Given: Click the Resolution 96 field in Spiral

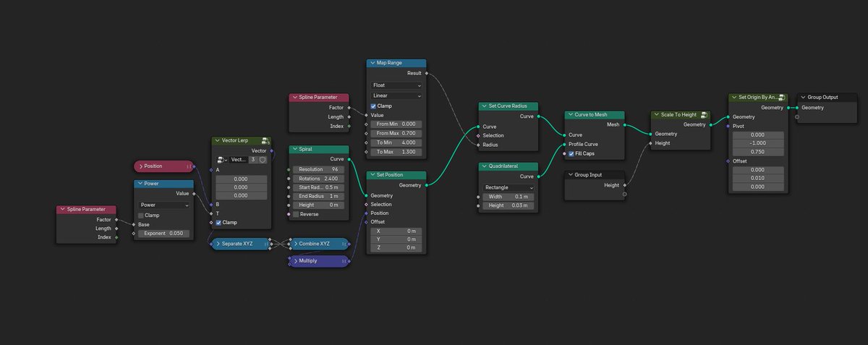Looking at the screenshot, I should pos(318,169).
